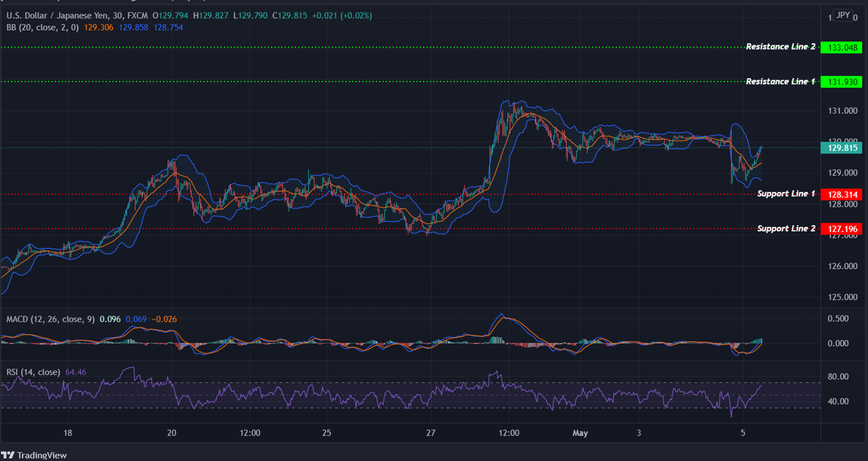The height and width of the screenshot is (461, 868).
Task: Click the 12:00 label on the time axis
Action: coord(250,433)
